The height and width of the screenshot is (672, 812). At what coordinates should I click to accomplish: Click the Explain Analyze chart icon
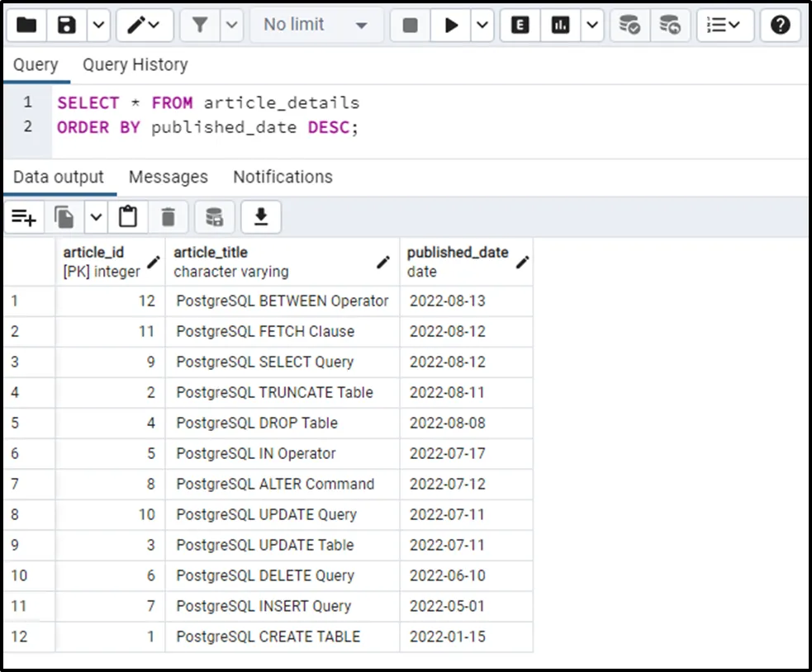click(x=561, y=26)
